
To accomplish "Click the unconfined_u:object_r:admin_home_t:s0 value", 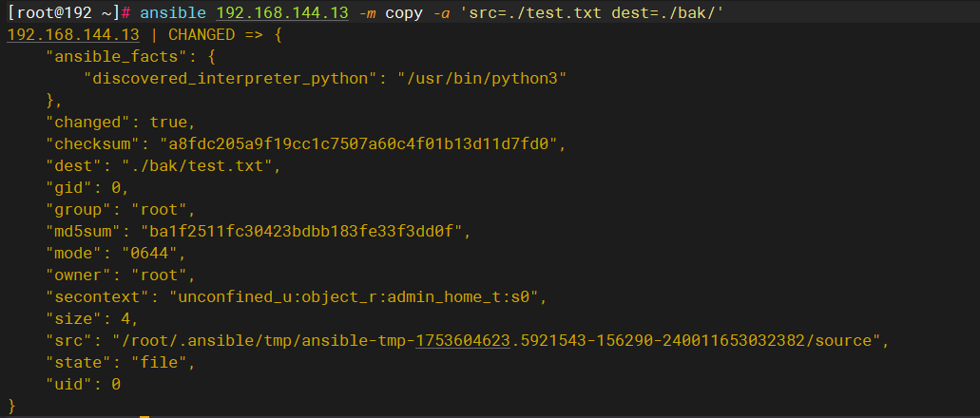I will pos(354,296).
